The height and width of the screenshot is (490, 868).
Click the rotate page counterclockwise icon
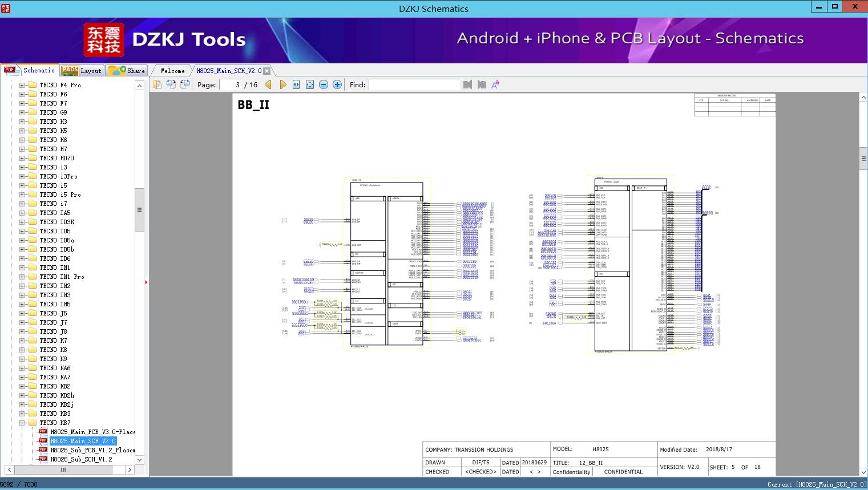pyautogui.click(x=171, y=84)
